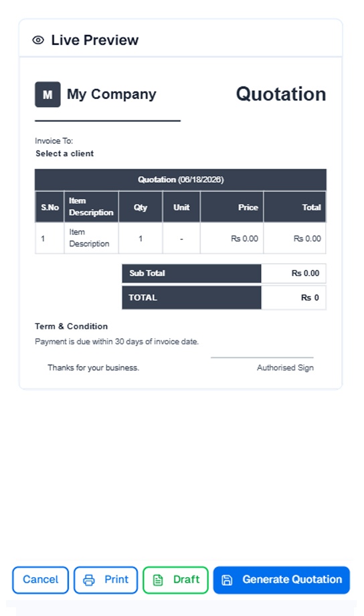Viewport: 364px width, 616px height.
Task: Print the quotation
Action: [x=106, y=580]
